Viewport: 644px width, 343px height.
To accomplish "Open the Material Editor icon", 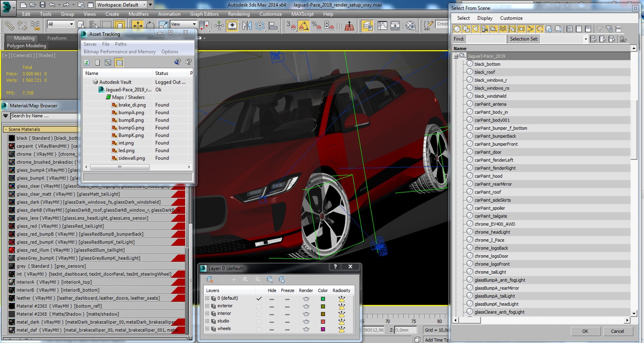I will [x=411, y=25].
